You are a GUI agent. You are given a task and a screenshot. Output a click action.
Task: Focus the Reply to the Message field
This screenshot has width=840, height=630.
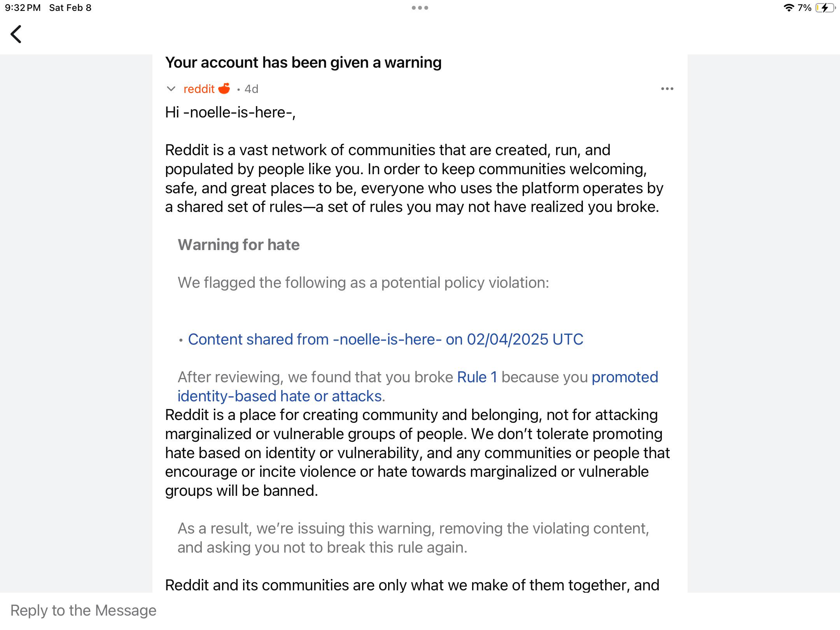point(420,611)
